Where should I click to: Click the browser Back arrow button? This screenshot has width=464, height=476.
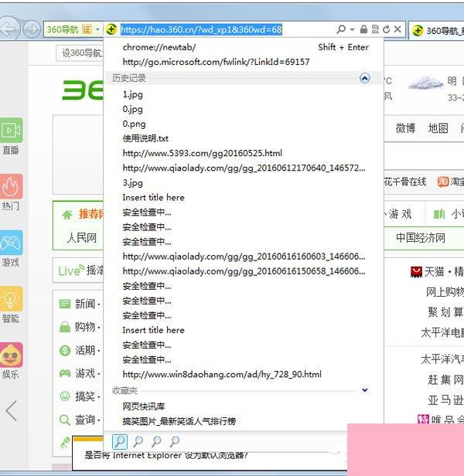[x=9, y=29]
